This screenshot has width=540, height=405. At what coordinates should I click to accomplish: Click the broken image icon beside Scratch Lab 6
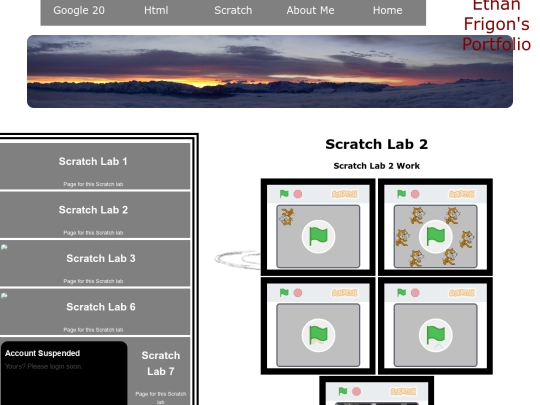4,296
